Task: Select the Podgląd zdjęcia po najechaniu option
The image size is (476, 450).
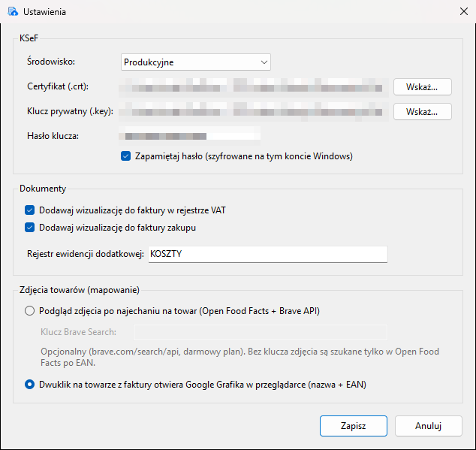Action: [x=30, y=311]
